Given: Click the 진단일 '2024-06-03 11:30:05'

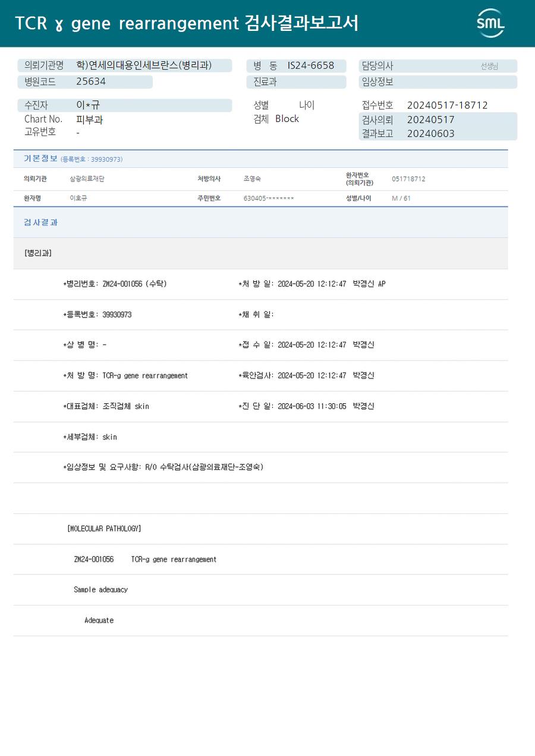Looking at the screenshot, I should point(312,406).
